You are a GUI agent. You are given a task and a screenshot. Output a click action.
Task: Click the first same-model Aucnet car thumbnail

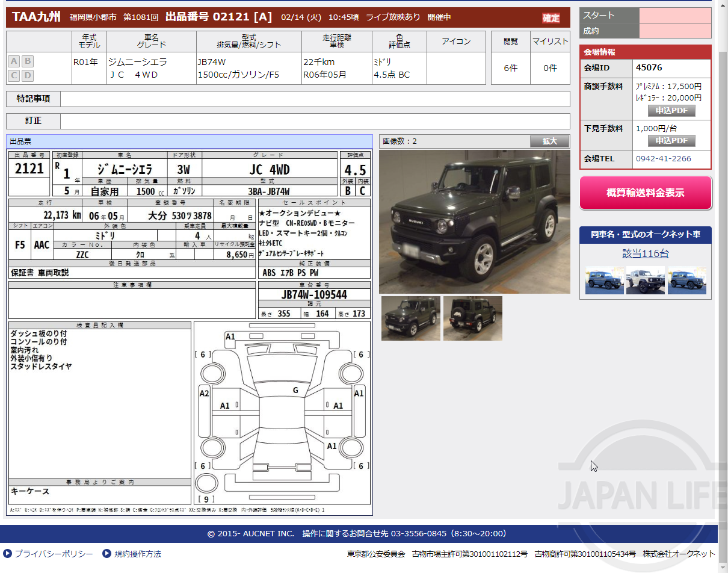604,280
